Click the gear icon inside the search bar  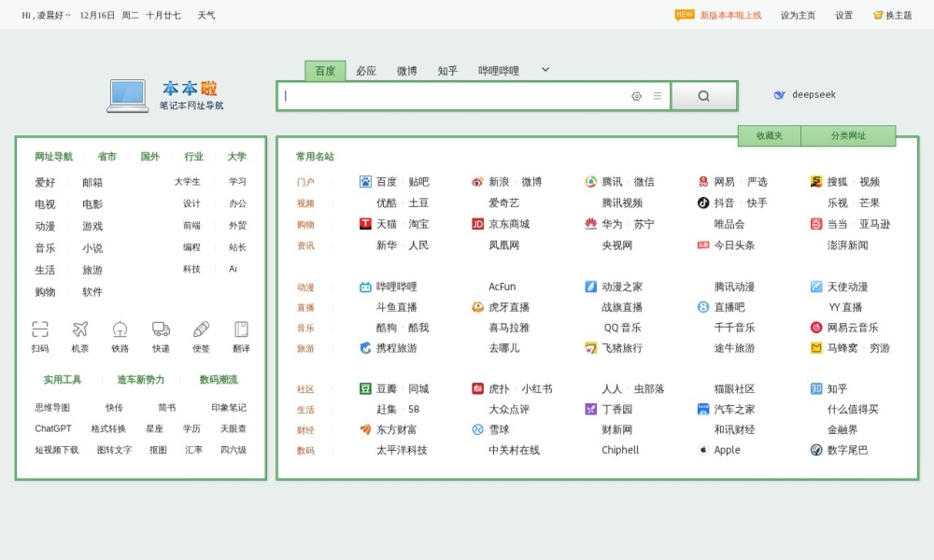tap(636, 95)
